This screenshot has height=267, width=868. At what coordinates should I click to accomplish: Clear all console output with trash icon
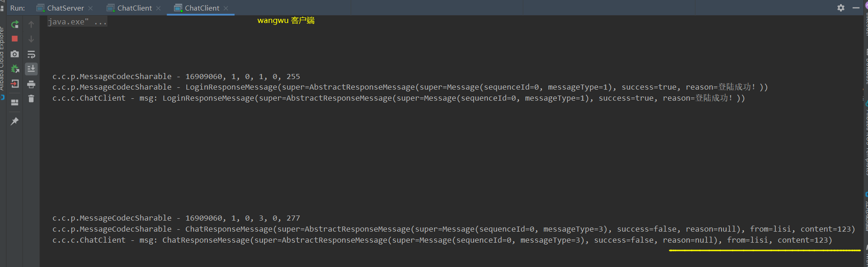(31, 99)
